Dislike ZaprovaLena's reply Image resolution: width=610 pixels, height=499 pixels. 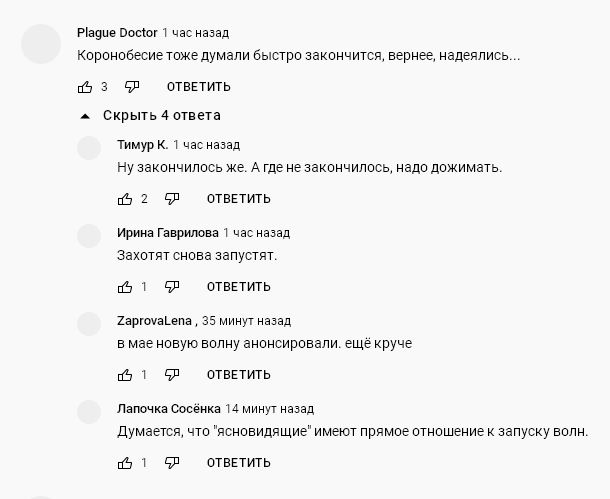tap(172, 375)
